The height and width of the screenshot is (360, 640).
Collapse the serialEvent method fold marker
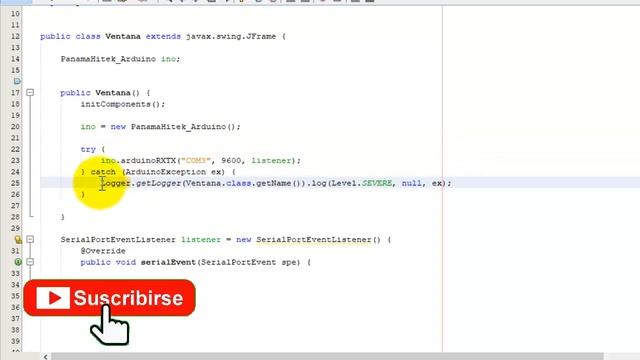pyautogui.click(x=30, y=262)
